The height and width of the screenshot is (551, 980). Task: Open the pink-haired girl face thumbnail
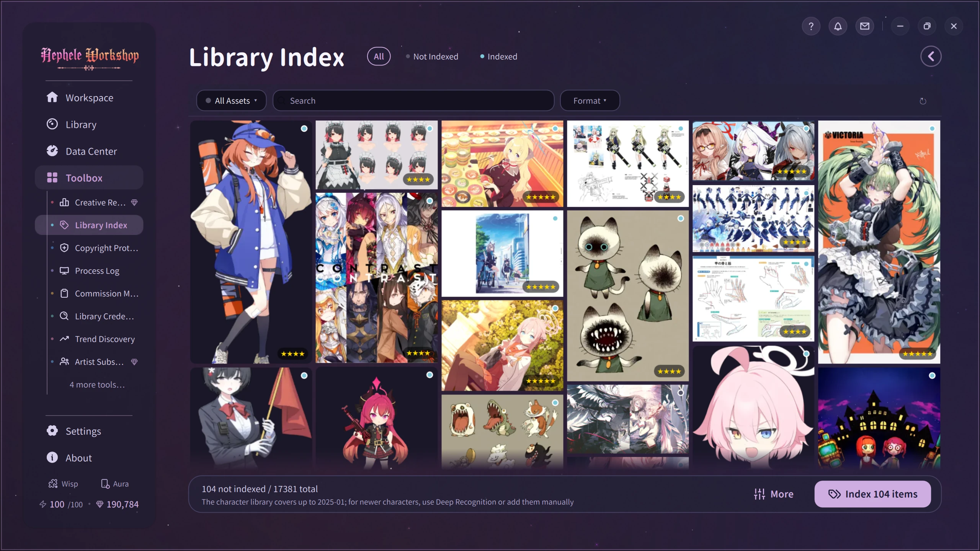[x=753, y=407]
